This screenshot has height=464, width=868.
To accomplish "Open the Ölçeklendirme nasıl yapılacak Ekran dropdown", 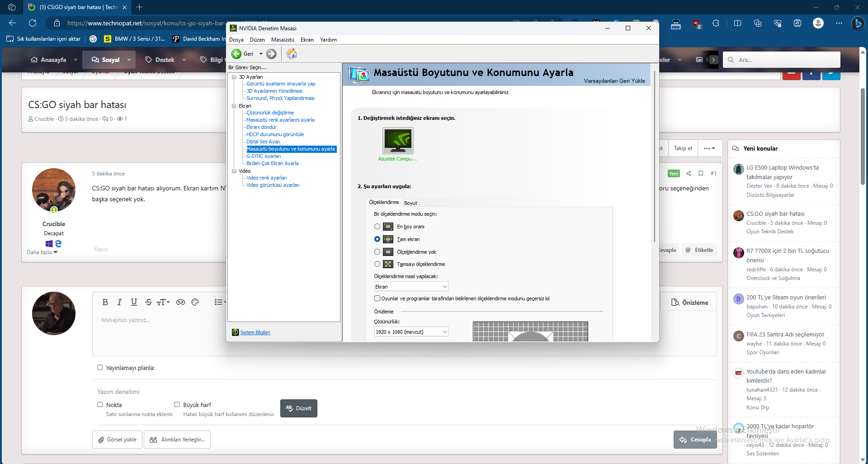I will 411,287.
